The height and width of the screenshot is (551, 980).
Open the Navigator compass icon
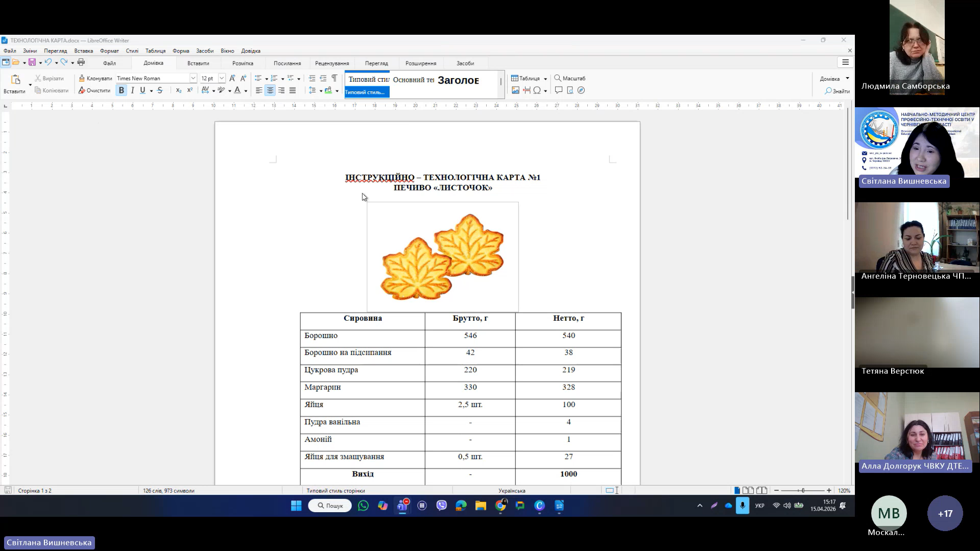point(581,90)
